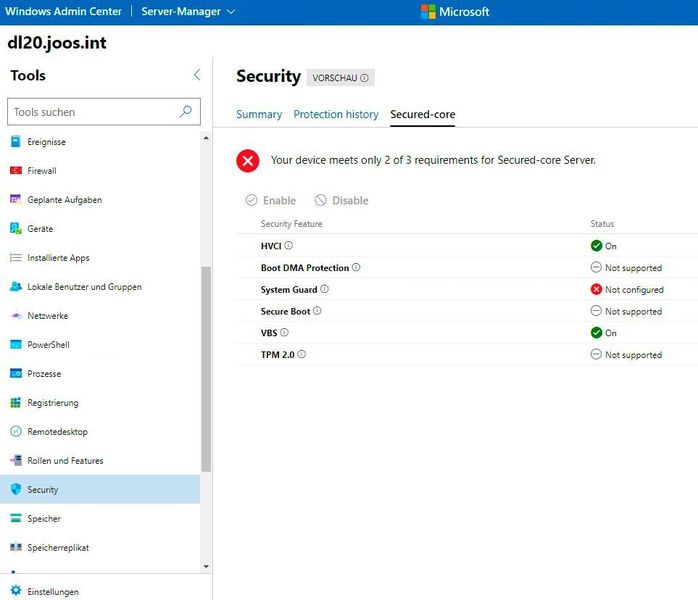Open Lokale Benutzer und Gruppen icon
The width and height of the screenshot is (698, 600).
tap(16, 286)
